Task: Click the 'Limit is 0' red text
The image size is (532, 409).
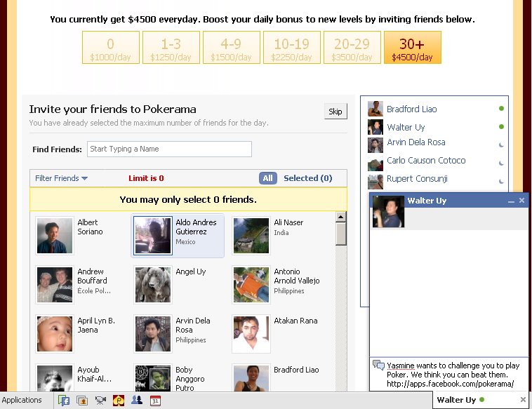Action: tap(146, 178)
